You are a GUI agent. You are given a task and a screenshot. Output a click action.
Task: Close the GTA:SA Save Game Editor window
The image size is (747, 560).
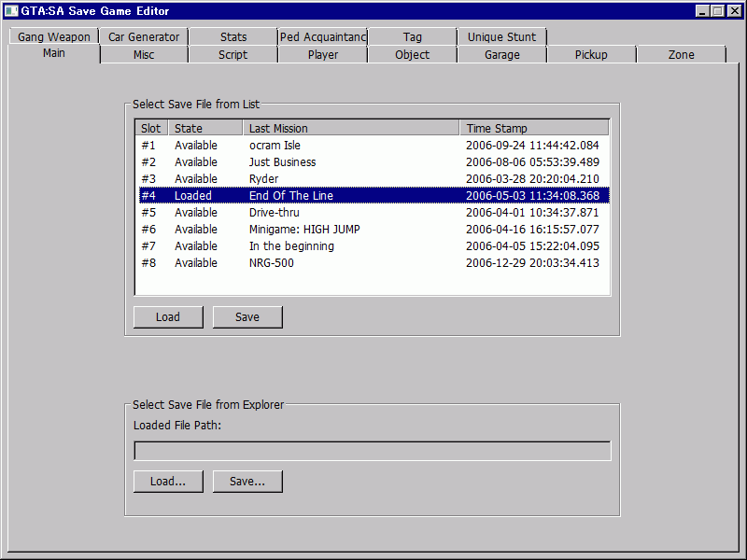[735, 11]
